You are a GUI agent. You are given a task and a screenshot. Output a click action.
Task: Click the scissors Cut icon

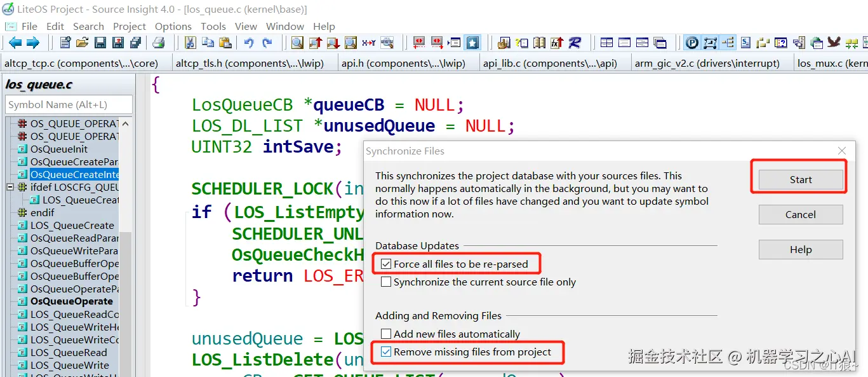[x=190, y=43]
